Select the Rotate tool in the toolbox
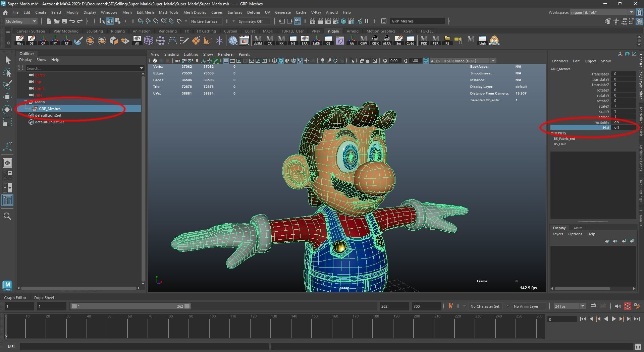Viewport: 644px width, 352px height. click(7, 110)
